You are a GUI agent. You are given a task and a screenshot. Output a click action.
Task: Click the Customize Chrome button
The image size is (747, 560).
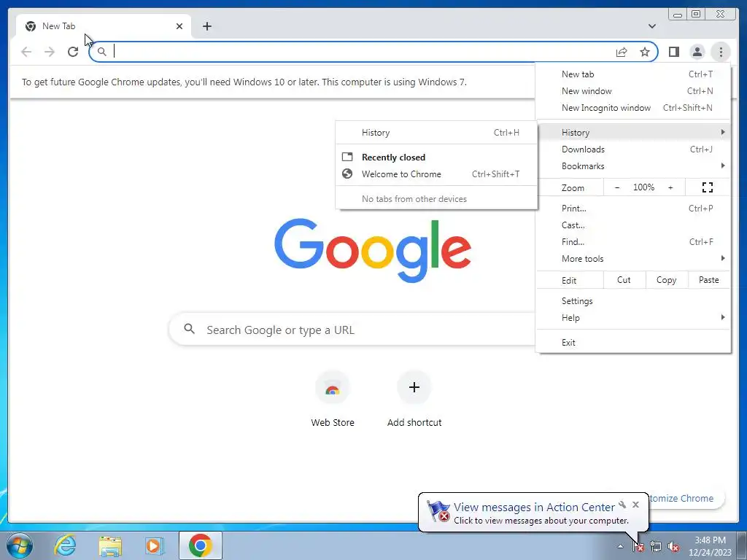point(686,498)
